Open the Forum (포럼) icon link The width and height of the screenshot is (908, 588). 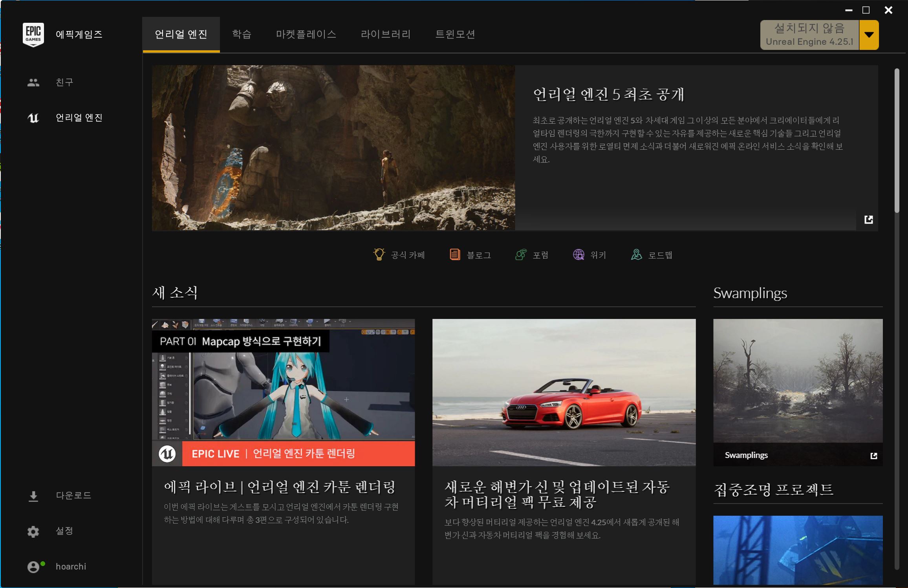[521, 255]
